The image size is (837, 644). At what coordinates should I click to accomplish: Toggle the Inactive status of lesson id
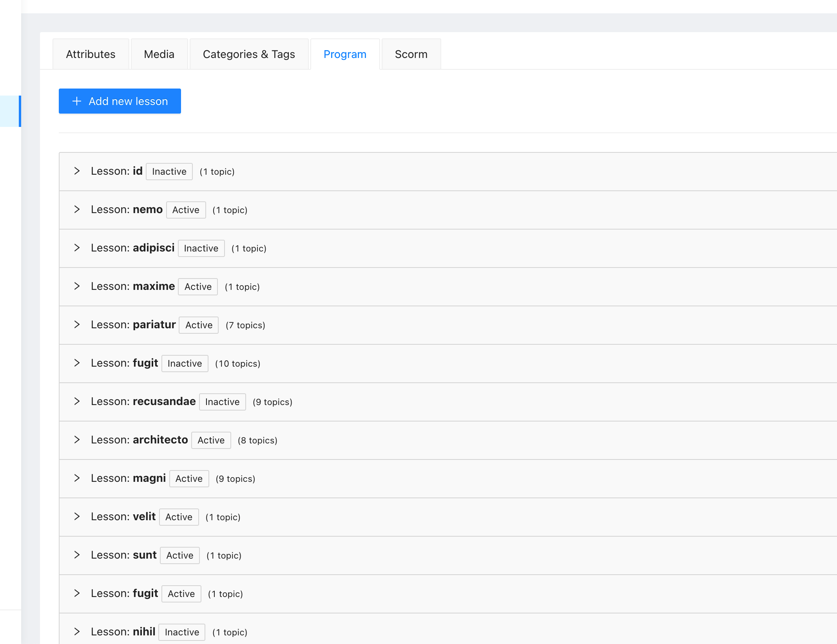169,171
